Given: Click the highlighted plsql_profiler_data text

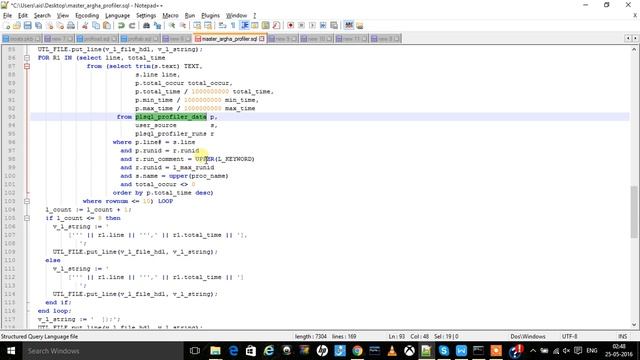Looking at the screenshot, I should pos(171,117).
